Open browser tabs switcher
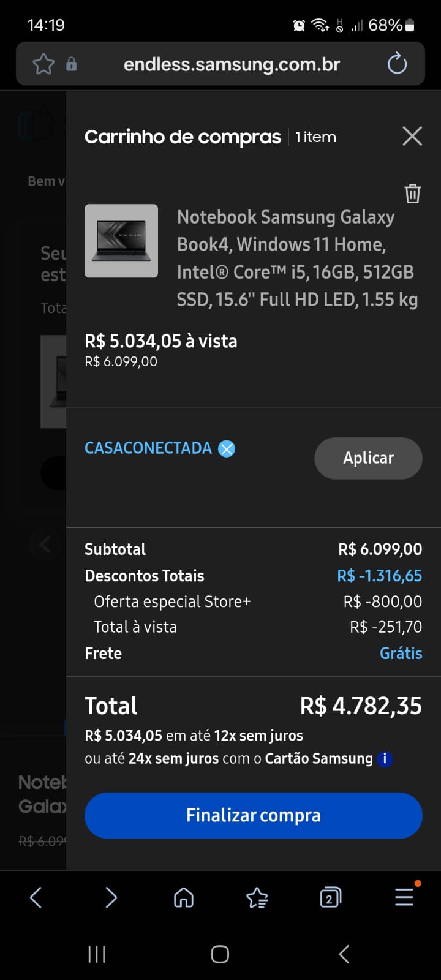 [x=330, y=898]
